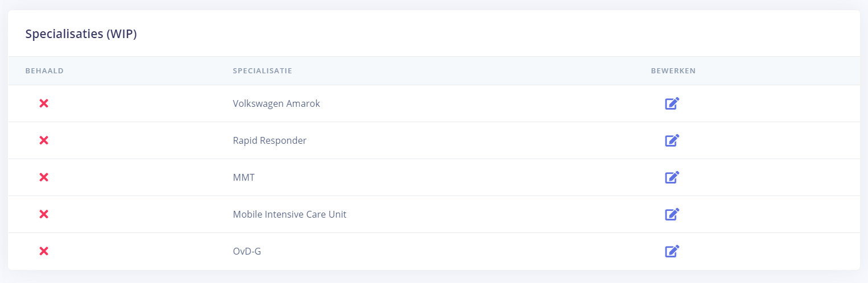Open the OvD-G edit icon
Viewport: 868px width, 283px height.
pyautogui.click(x=672, y=251)
